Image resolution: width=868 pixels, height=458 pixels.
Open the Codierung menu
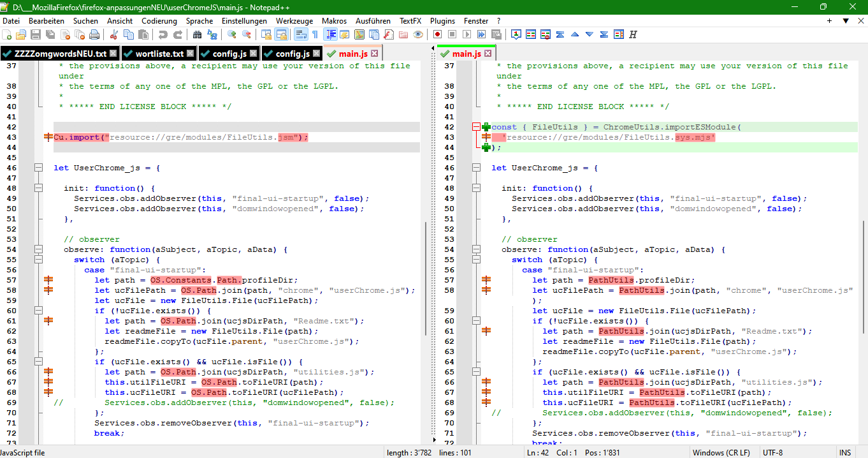pyautogui.click(x=159, y=21)
